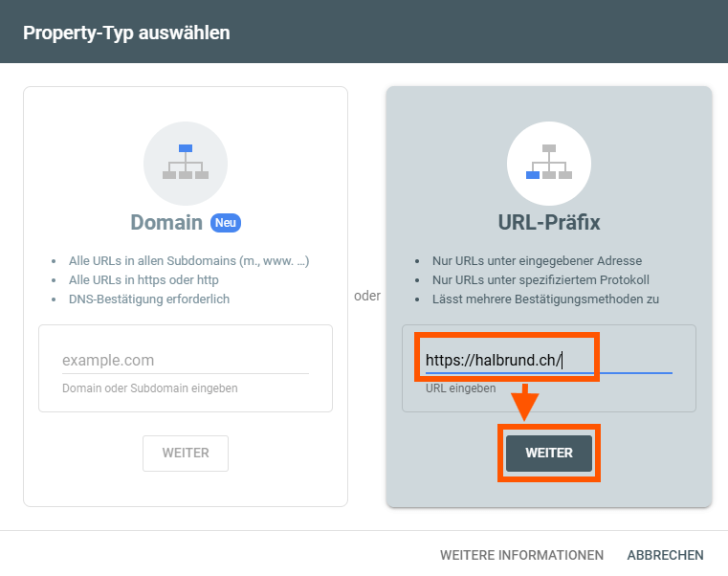Click the "Property-Typ auswählen" dialog title

(126, 33)
